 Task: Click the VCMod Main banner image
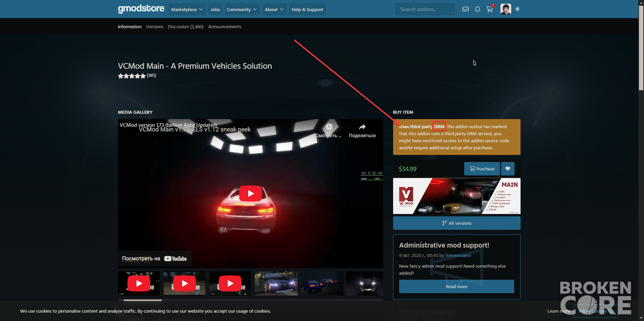point(457,196)
